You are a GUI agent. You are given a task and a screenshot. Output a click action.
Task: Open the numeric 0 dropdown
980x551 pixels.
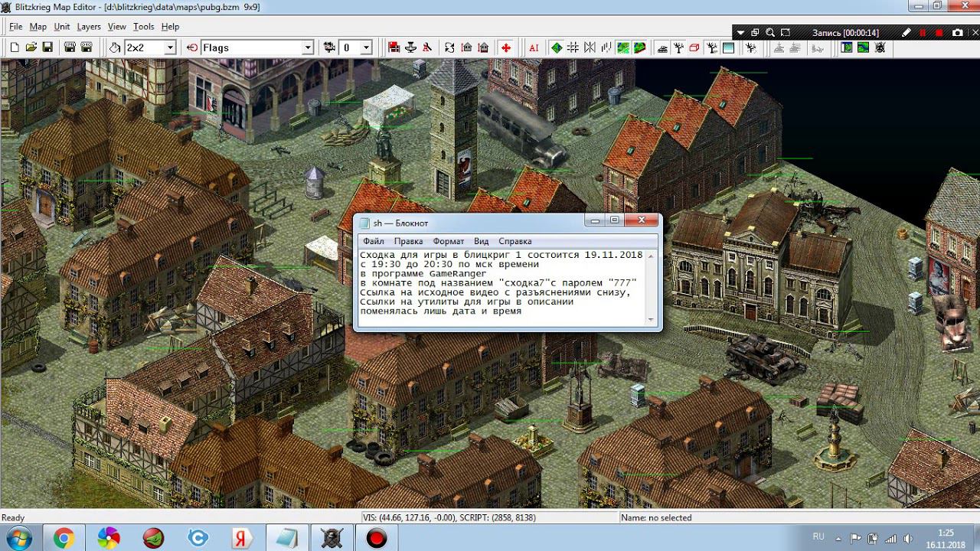click(366, 47)
